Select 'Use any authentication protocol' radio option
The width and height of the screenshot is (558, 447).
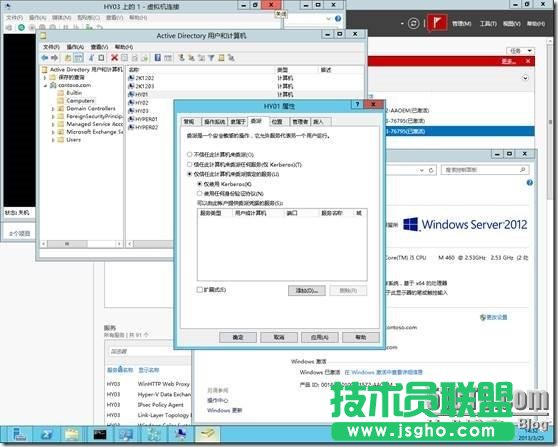click(200, 193)
